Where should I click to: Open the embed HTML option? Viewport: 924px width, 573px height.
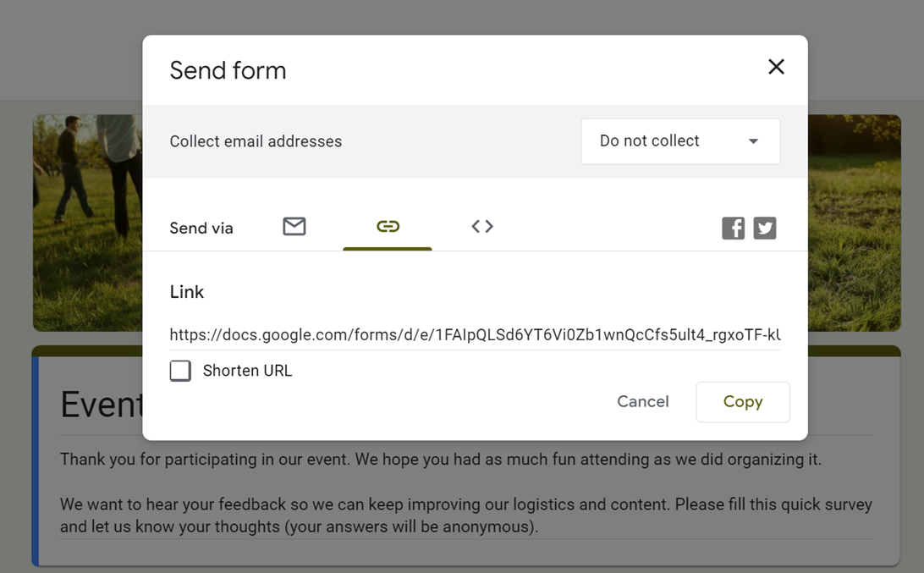(x=481, y=226)
